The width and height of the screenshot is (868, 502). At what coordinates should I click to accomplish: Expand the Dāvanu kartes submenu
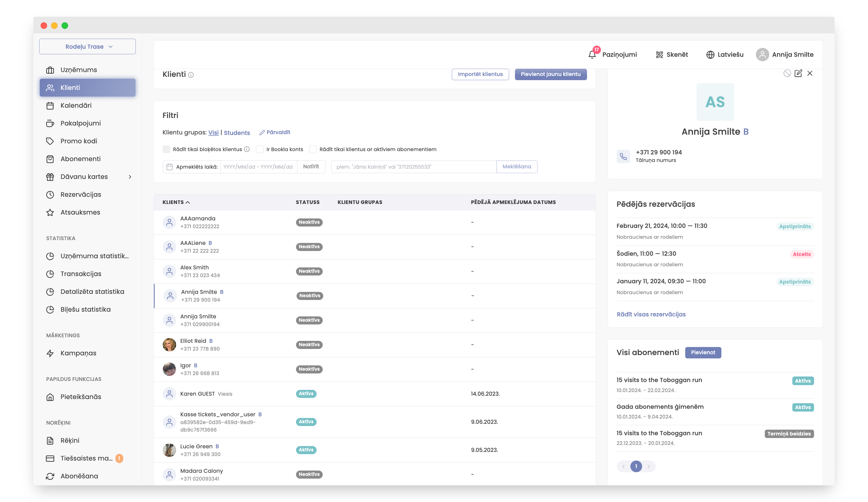130,177
